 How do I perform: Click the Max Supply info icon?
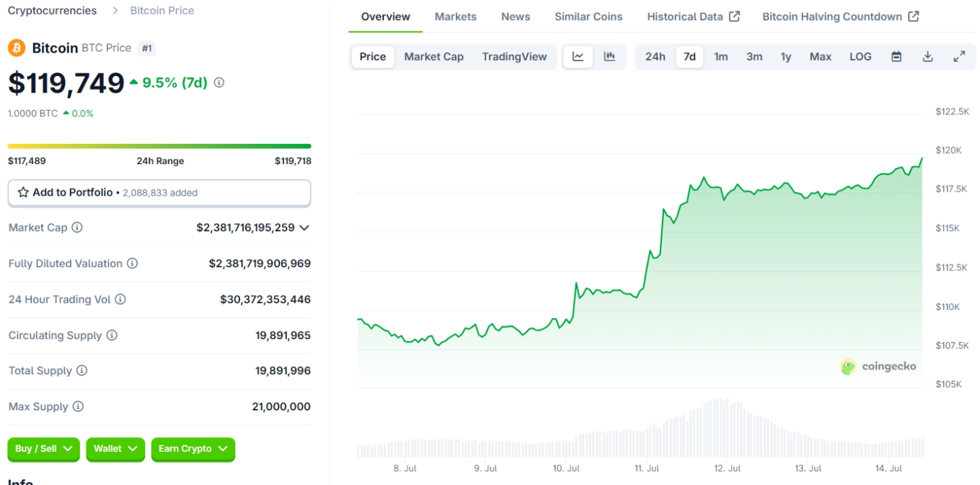(78, 406)
